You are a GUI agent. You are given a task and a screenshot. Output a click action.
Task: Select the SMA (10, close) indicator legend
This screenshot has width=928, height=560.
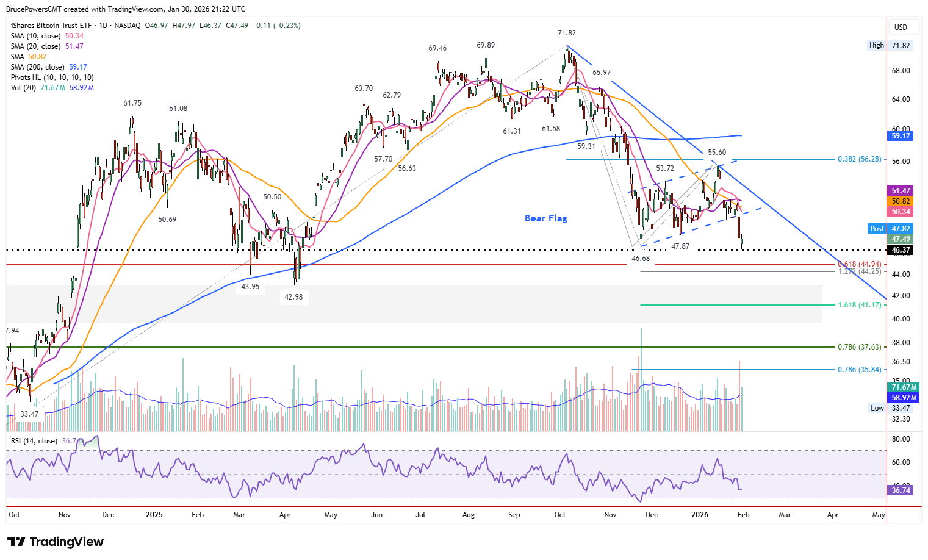pos(47,36)
